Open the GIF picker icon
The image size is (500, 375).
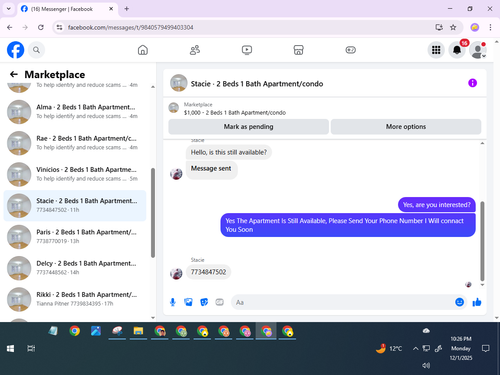[x=219, y=302]
